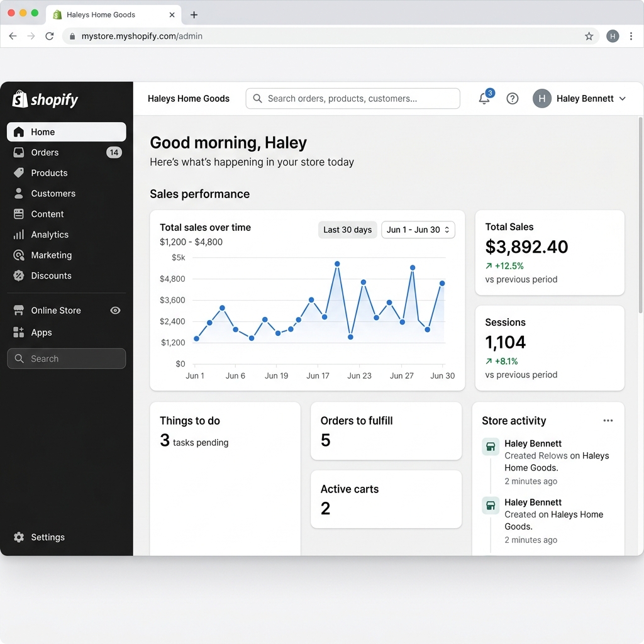
Task: Click the page vertical scrollbar
Action: (640, 216)
